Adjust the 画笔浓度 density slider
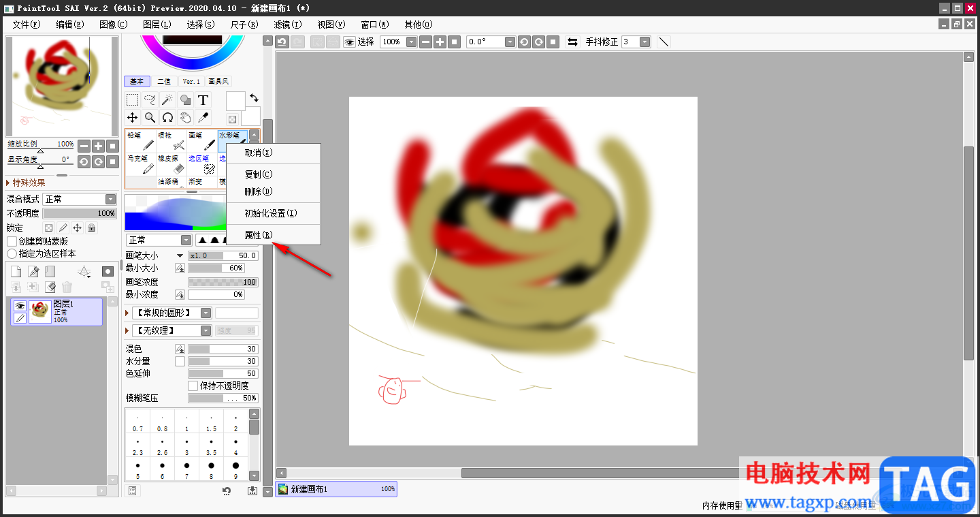980x517 pixels. tap(223, 282)
